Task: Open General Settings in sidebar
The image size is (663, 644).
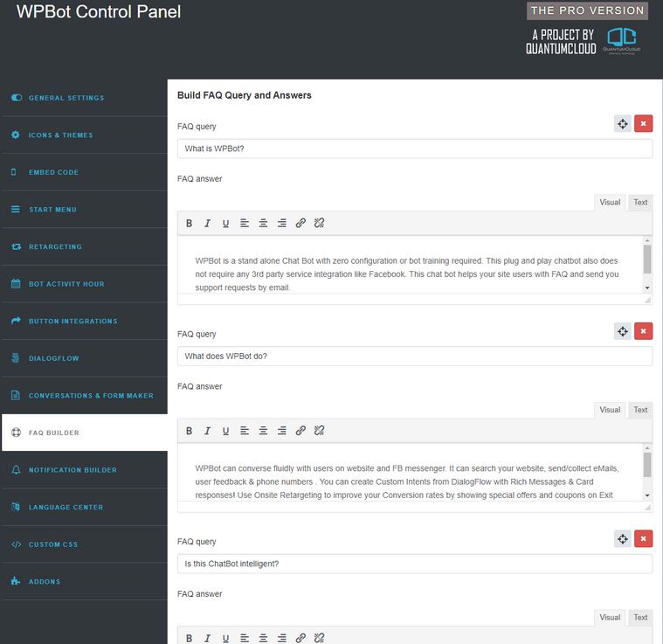Action: (x=85, y=98)
